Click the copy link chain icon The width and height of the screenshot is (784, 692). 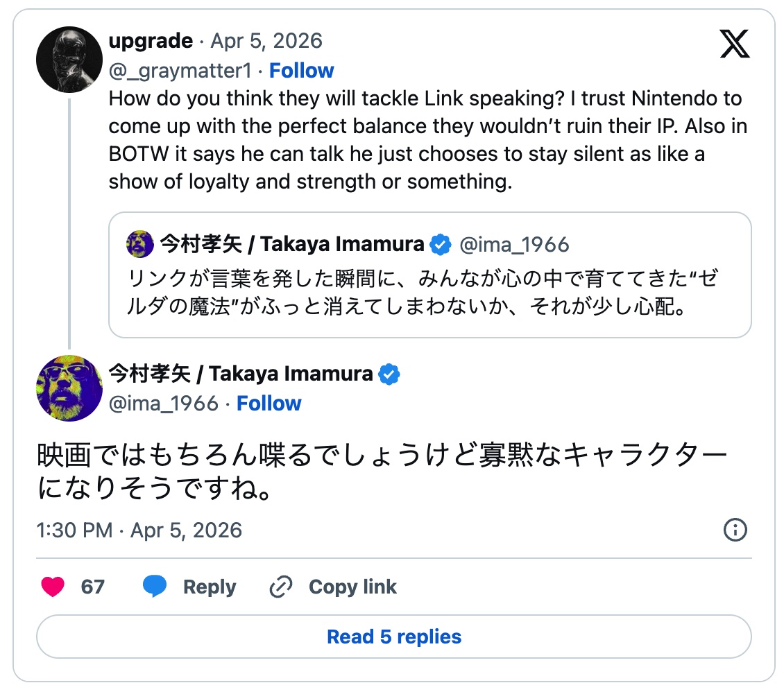coord(280,587)
